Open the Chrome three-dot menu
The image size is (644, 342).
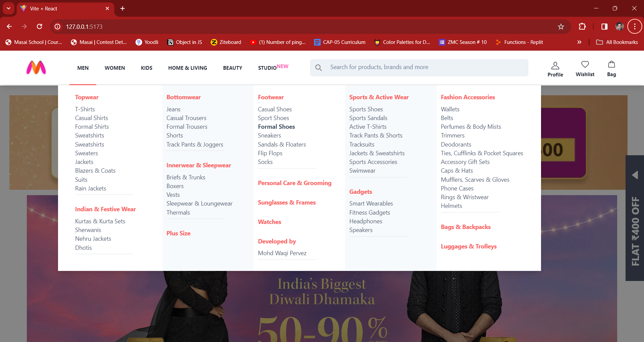click(x=635, y=26)
